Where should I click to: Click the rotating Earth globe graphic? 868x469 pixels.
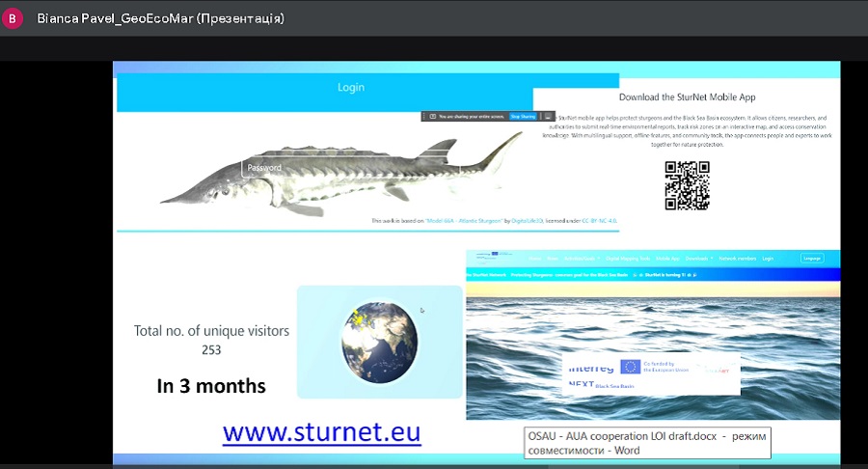click(x=377, y=341)
